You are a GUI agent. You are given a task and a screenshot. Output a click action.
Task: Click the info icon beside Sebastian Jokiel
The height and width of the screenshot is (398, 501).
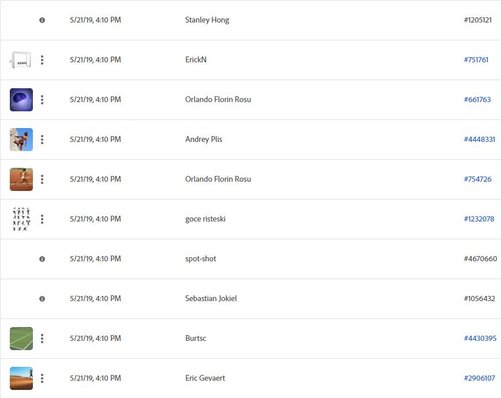[x=42, y=299]
